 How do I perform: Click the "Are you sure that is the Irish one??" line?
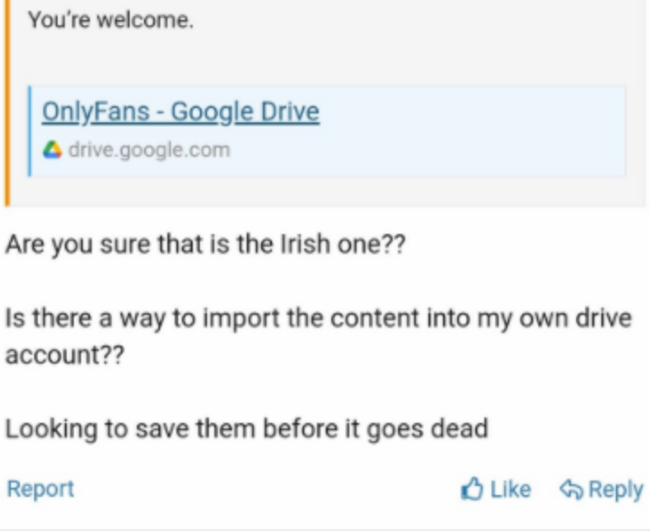click(205, 244)
